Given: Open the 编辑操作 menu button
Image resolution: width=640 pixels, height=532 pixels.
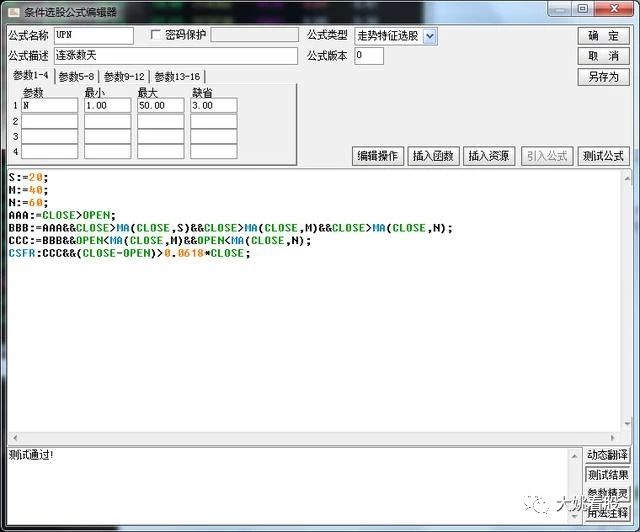Looking at the screenshot, I should (x=378, y=156).
